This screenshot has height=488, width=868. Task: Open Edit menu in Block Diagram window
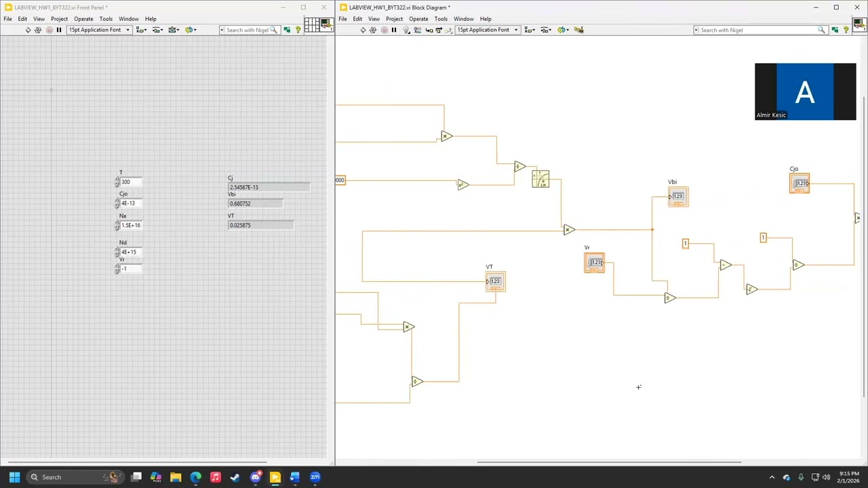[357, 19]
